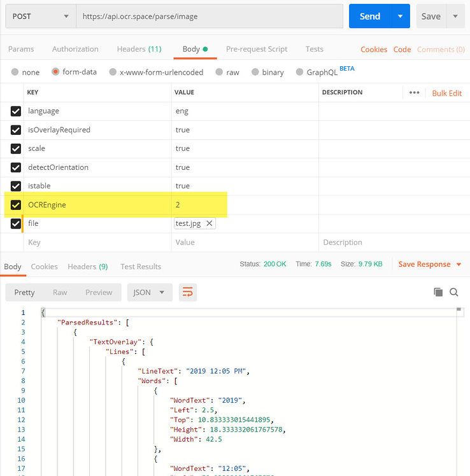Image resolution: width=470 pixels, height=476 pixels.
Task: Toggle the scale parameter checkbox
Action: (x=16, y=149)
